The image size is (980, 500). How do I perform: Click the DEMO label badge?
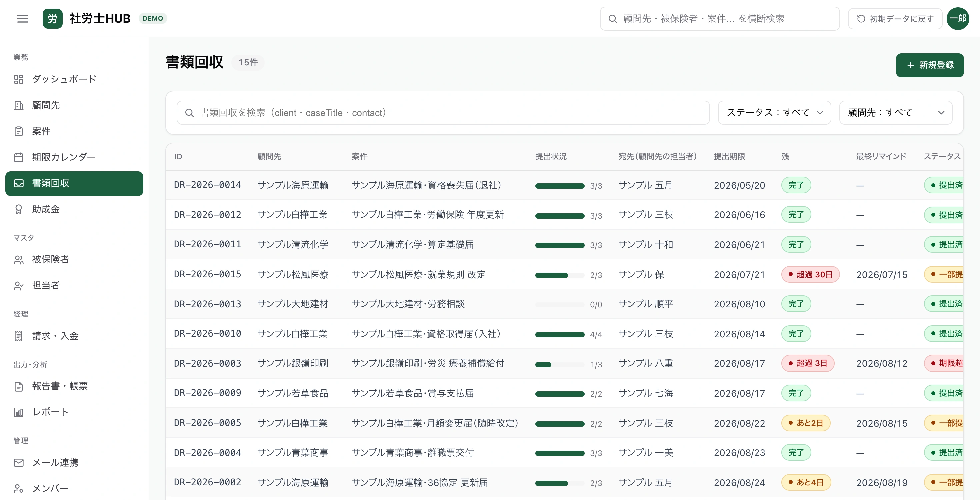153,18
